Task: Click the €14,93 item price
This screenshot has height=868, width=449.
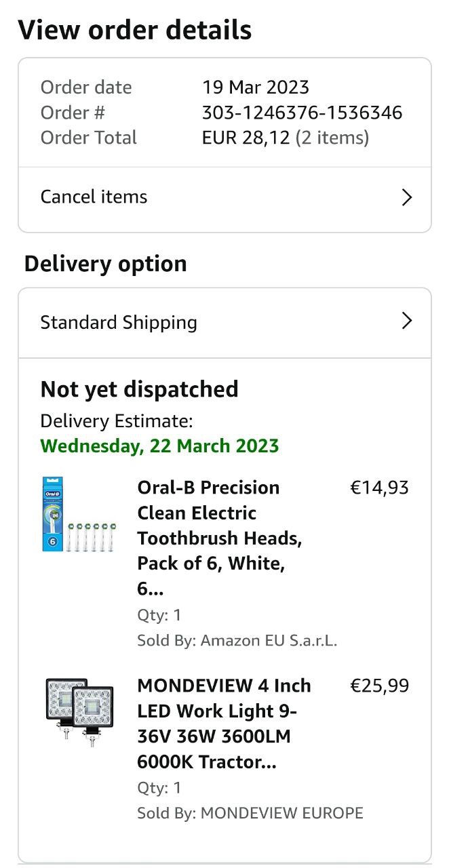Action: [x=379, y=488]
